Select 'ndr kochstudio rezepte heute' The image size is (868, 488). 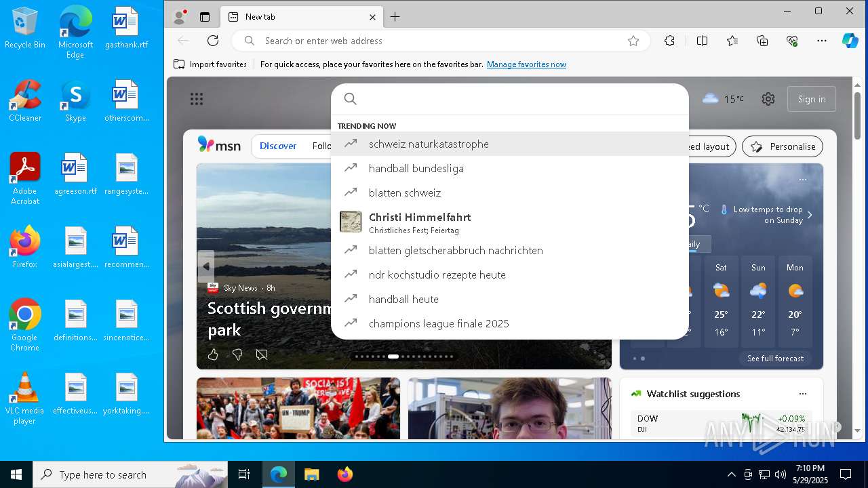click(510, 274)
